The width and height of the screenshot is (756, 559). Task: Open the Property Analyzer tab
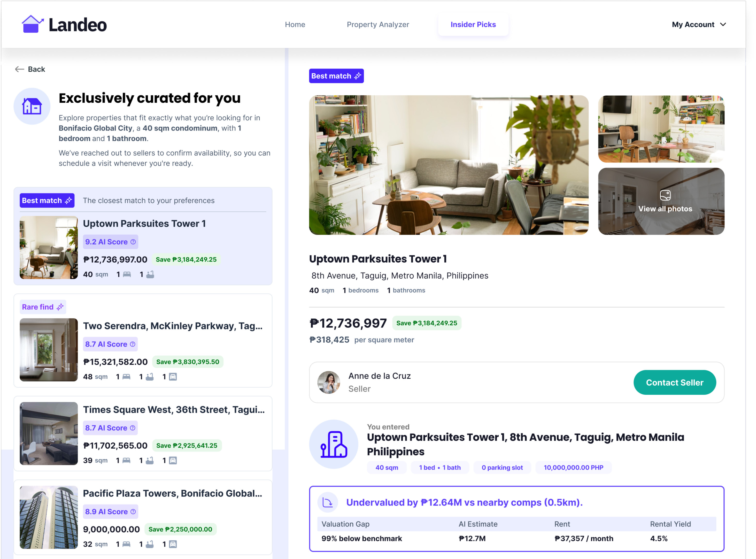click(x=377, y=25)
